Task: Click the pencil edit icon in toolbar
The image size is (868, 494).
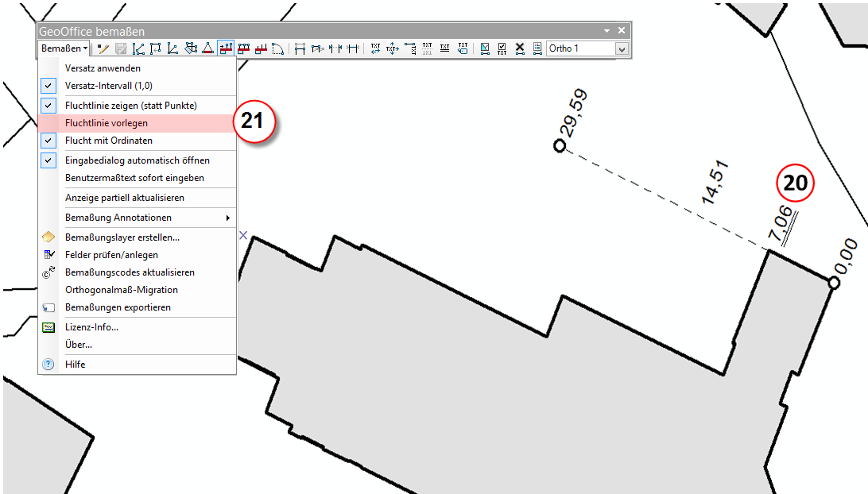Action: [x=103, y=48]
